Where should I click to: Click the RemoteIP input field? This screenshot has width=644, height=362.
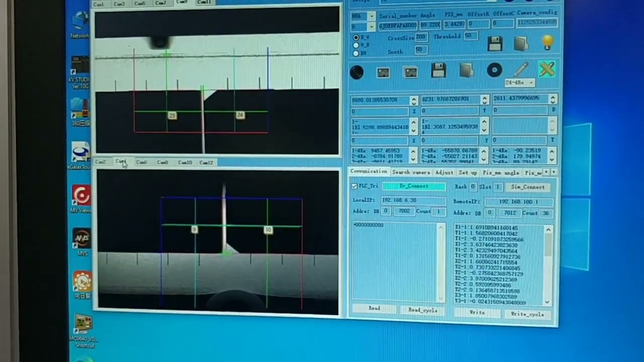click(519, 202)
